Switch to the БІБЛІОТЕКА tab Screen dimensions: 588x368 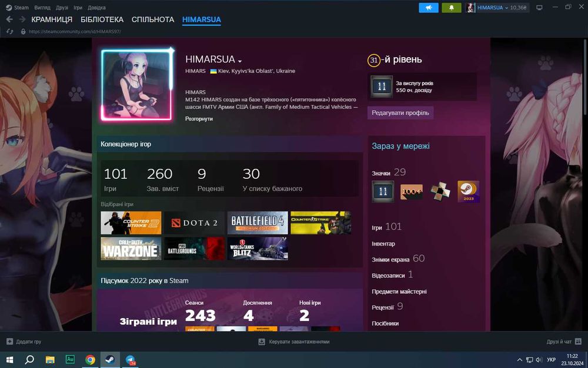(x=102, y=19)
